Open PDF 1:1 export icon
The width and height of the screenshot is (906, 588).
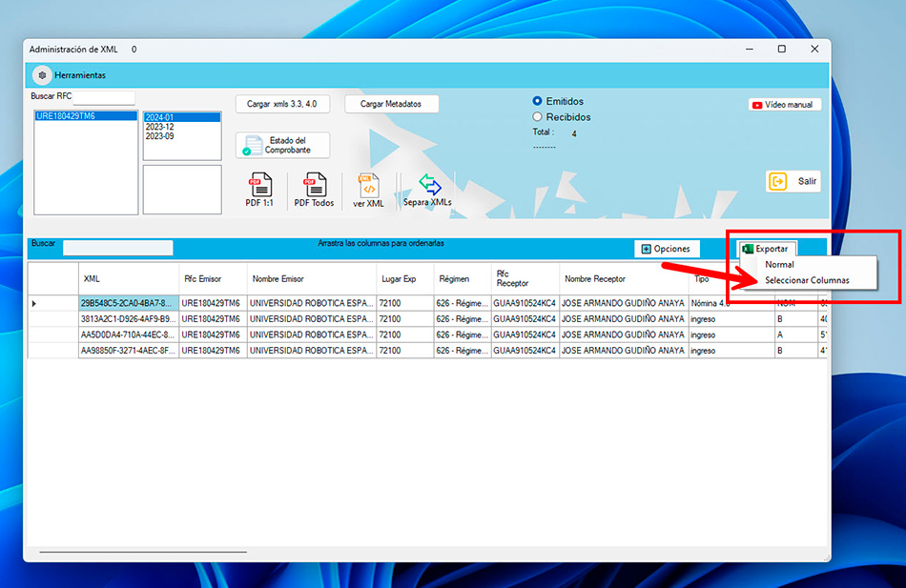(260, 185)
